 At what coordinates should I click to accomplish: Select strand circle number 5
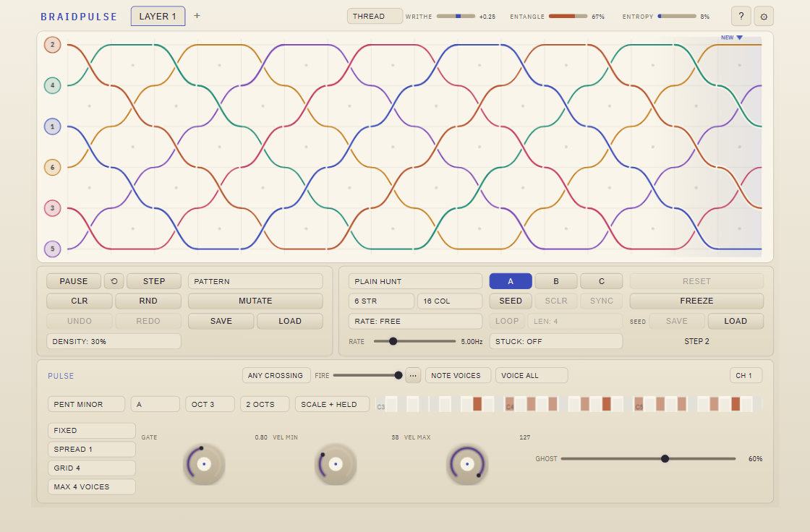52,249
